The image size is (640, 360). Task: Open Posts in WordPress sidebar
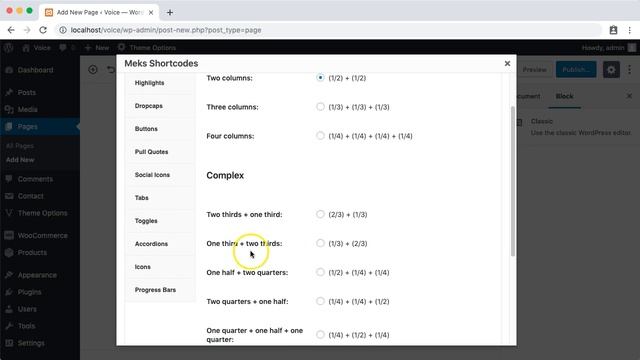[x=40, y=92]
